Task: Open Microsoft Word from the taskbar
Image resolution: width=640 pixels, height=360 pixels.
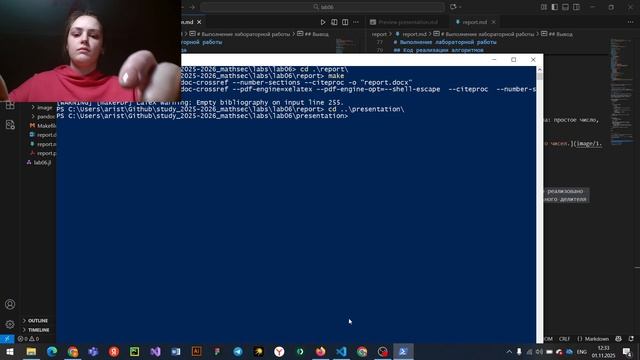Action: click(176, 351)
